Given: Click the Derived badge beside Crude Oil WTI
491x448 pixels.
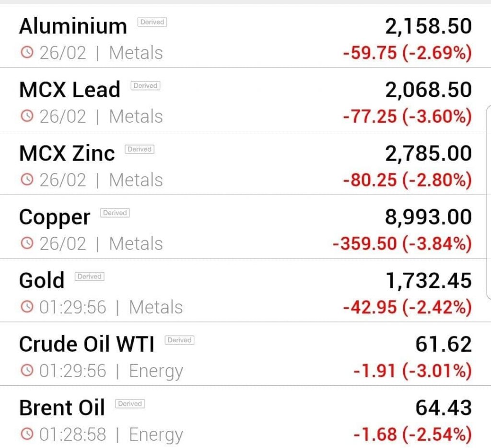Looking at the screenshot, I should click(x=180, y=340).
